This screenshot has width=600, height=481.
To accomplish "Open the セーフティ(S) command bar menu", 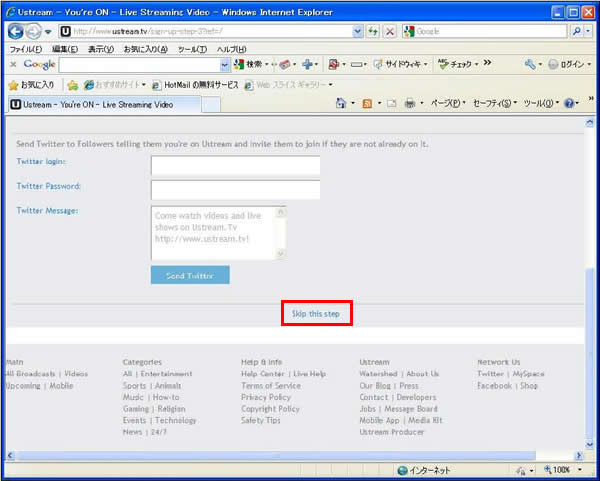I will tap(495, 103).
